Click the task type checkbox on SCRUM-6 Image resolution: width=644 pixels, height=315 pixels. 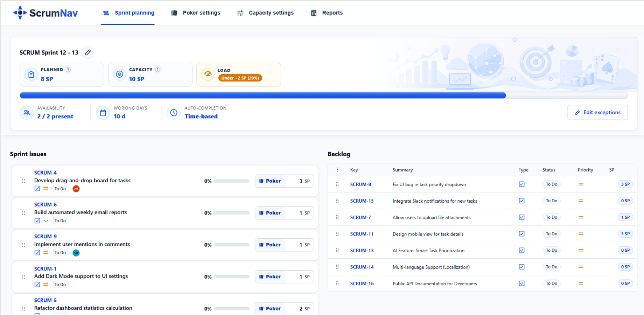37,221
